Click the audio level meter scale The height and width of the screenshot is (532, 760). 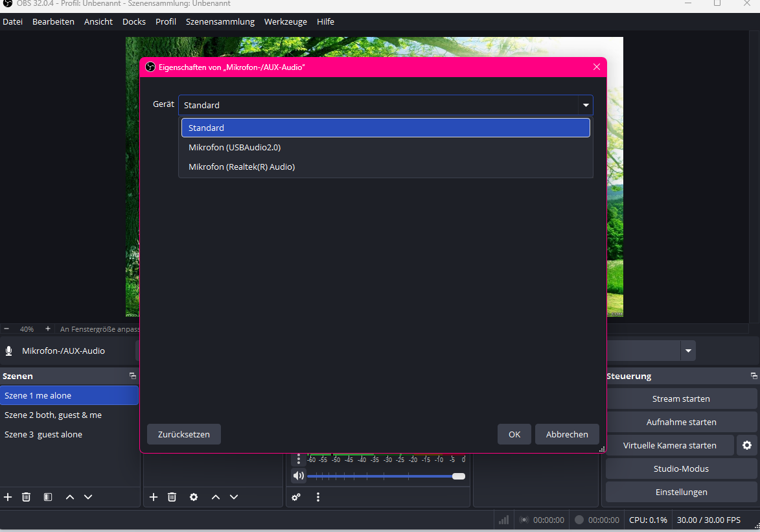(386, 459)
